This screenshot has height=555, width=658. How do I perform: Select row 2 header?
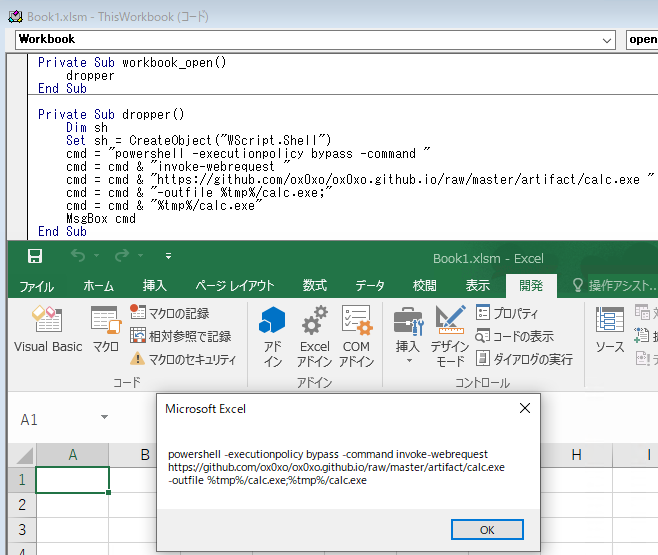pos(22,505)
